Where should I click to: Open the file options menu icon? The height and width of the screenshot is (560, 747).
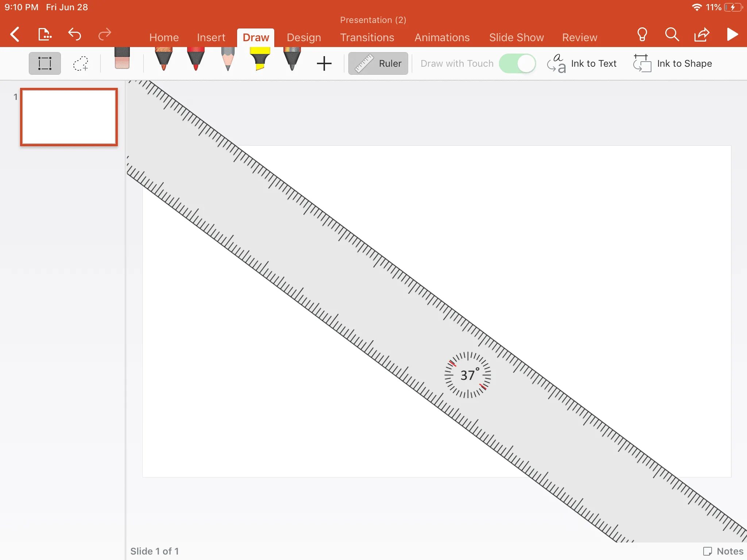click(45, 35)
